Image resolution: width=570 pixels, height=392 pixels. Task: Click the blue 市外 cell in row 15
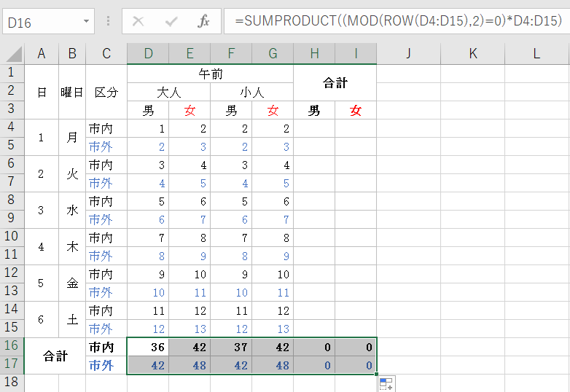click(x=106, y=329)
